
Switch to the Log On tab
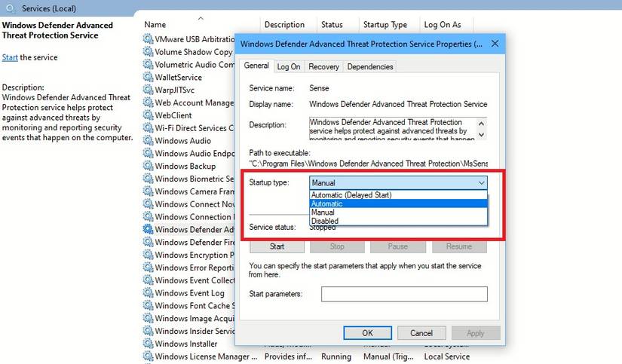click(x=289, y=66)
